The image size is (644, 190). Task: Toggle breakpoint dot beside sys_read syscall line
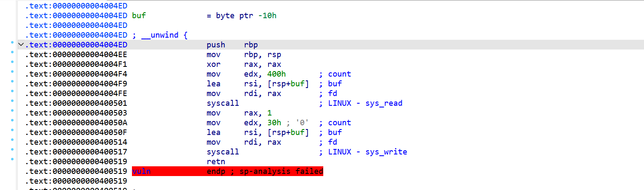[12, 101]
